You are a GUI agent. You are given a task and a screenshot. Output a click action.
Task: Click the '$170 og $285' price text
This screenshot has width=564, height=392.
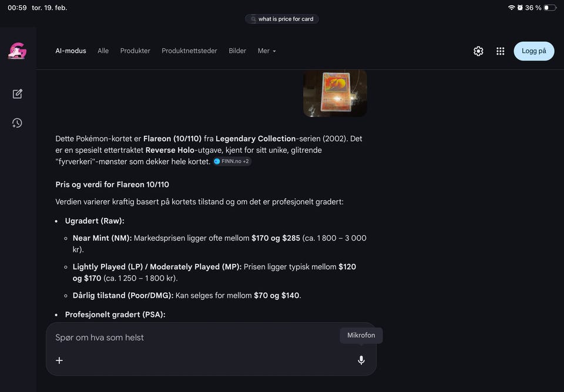point(276,238)
